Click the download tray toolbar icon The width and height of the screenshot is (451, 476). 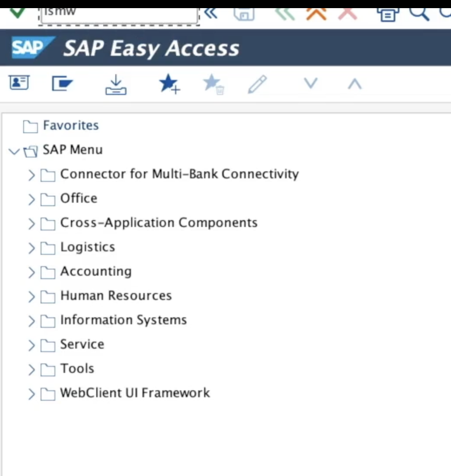tap(116, 85)
